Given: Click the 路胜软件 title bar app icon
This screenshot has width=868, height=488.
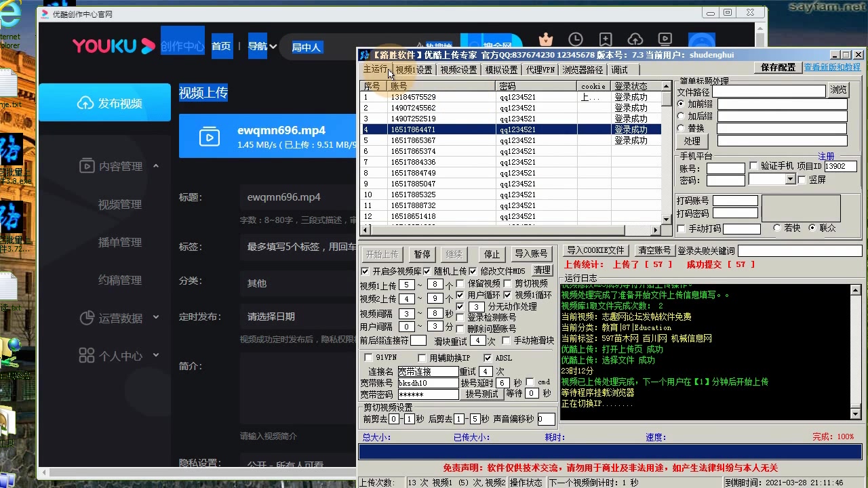Looking at the screenshot, I should (x=364, y=55).
